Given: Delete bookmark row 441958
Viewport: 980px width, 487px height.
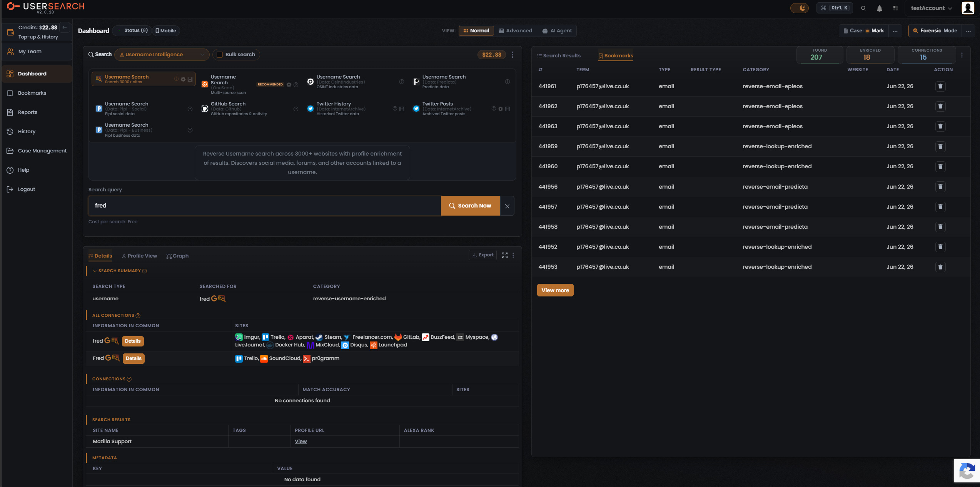Looking at the screenshot, I should (940, 227).
